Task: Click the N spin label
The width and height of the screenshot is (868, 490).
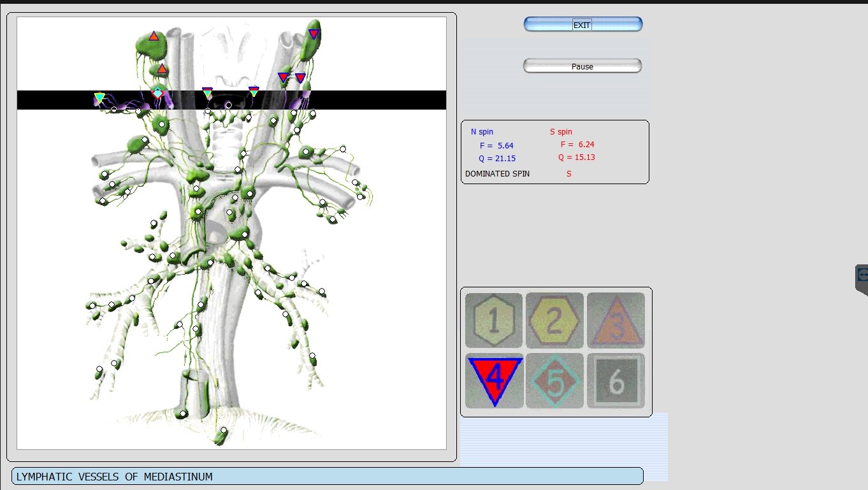Action: [482, 132]
